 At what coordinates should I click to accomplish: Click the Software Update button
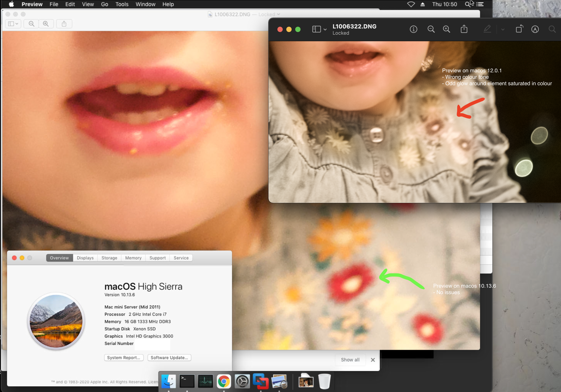169,358
